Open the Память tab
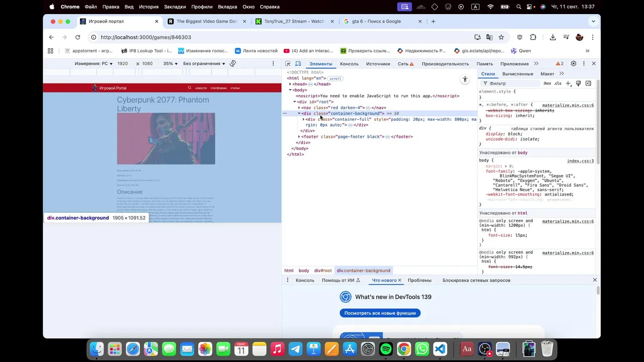644x362 pixels. [485, 64]
